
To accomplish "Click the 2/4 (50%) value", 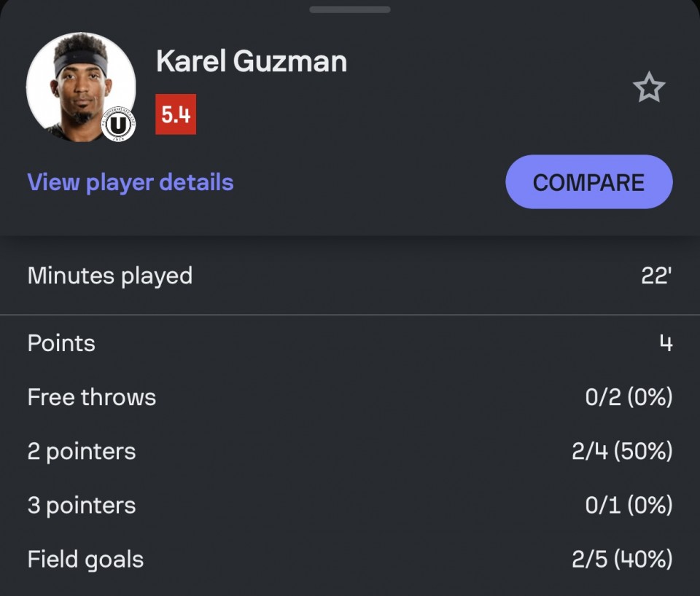I will pyautogui.click(x=622, y=451).
